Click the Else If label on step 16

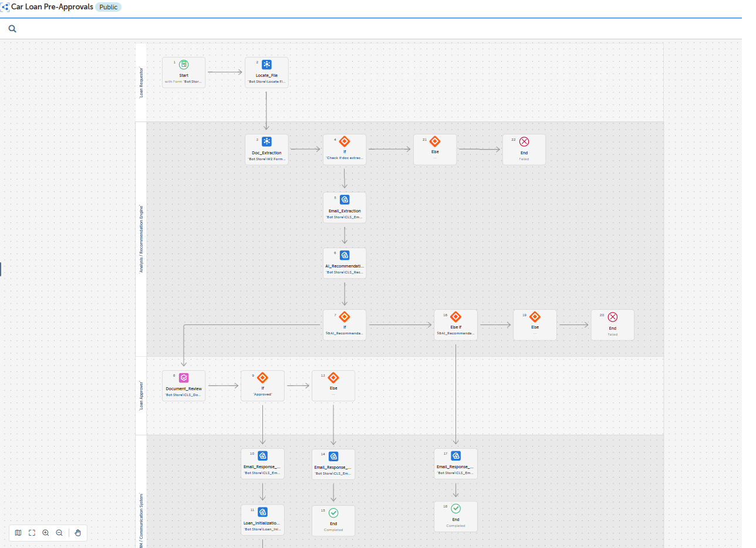pos(455,327)
